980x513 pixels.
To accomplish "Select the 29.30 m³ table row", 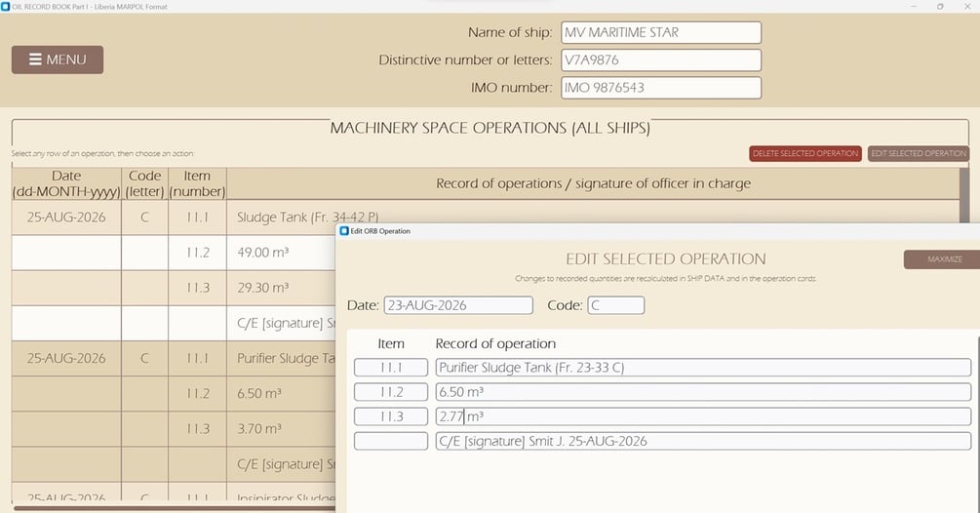I will click(x=174, y=288).
